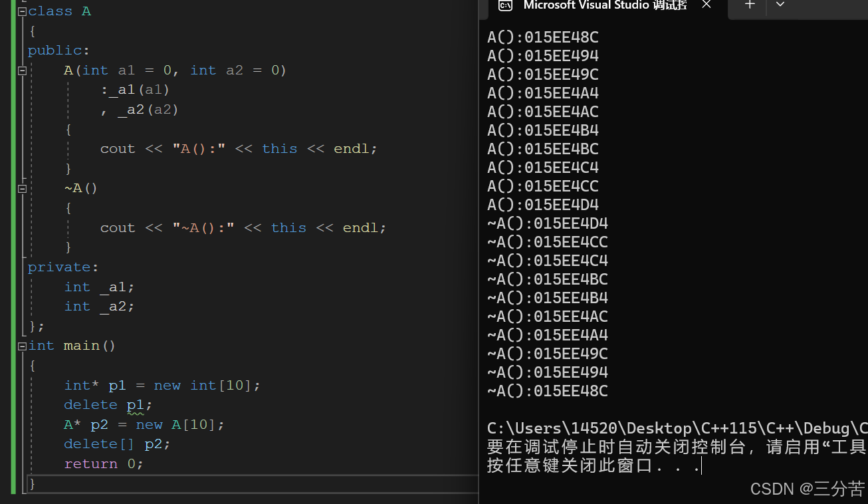
Task: Click output line ~A():015EE48C
Action: tap(548, 391)
